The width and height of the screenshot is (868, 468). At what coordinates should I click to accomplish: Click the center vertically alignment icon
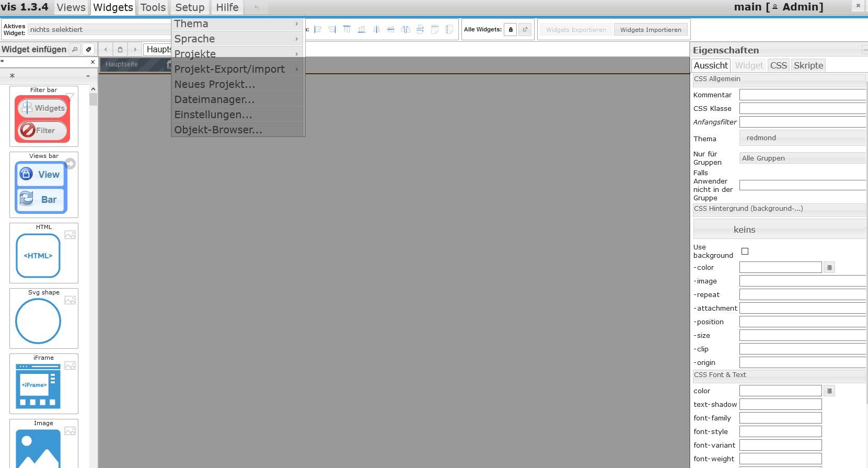pyautogui.click(x=391, y=30)
